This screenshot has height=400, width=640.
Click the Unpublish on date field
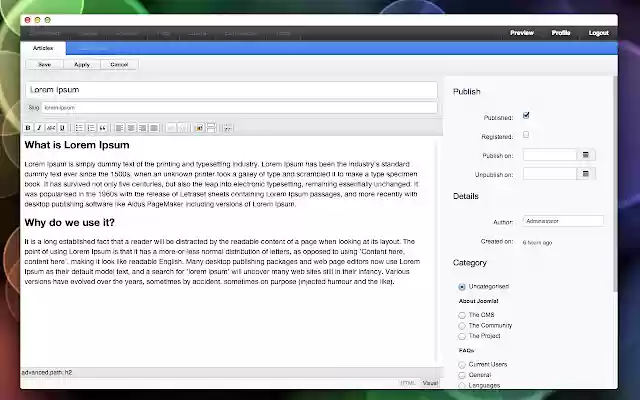click(x=550, y=174)
